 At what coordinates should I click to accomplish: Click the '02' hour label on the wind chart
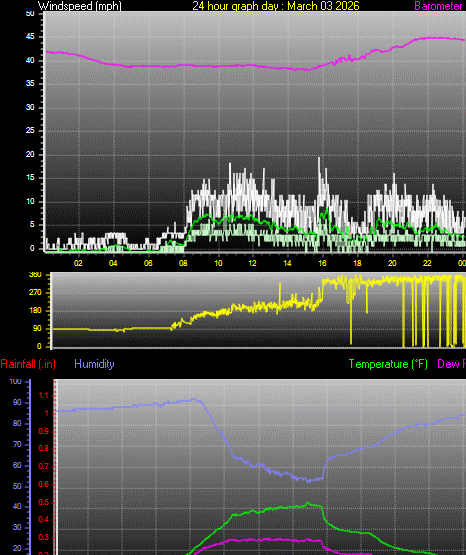[x=78, y=263]
